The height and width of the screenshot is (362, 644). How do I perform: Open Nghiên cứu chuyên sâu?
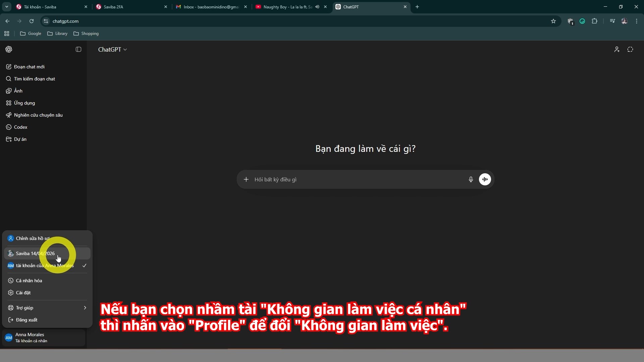tap(43, 115)
